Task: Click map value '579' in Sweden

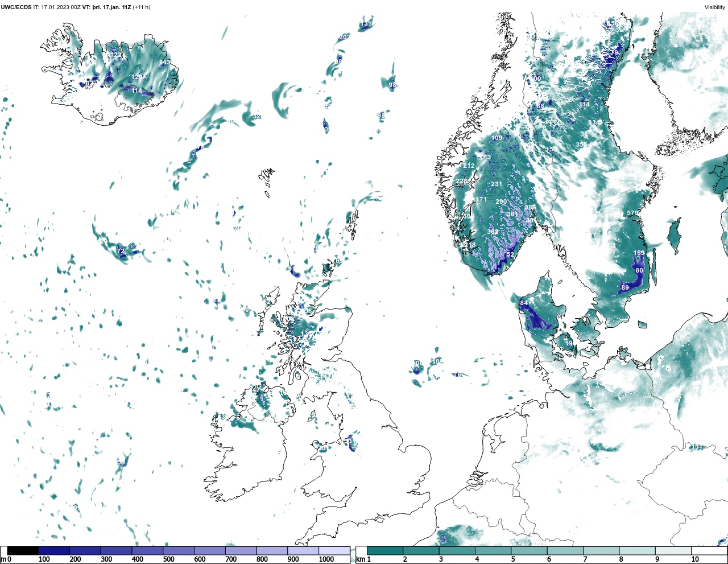Action: [632, 213]
